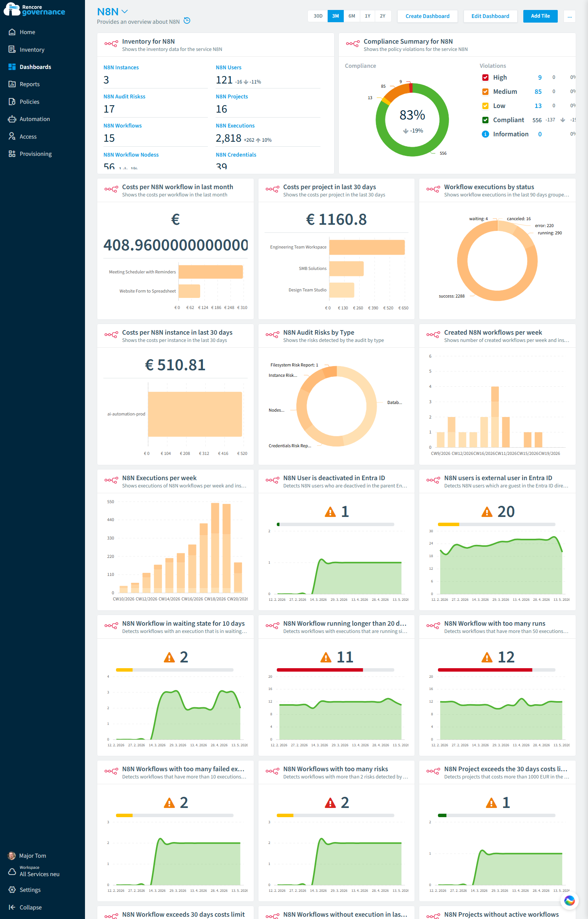
Task: Click the workspace cloud icon
Action: [x=12, y=871]
